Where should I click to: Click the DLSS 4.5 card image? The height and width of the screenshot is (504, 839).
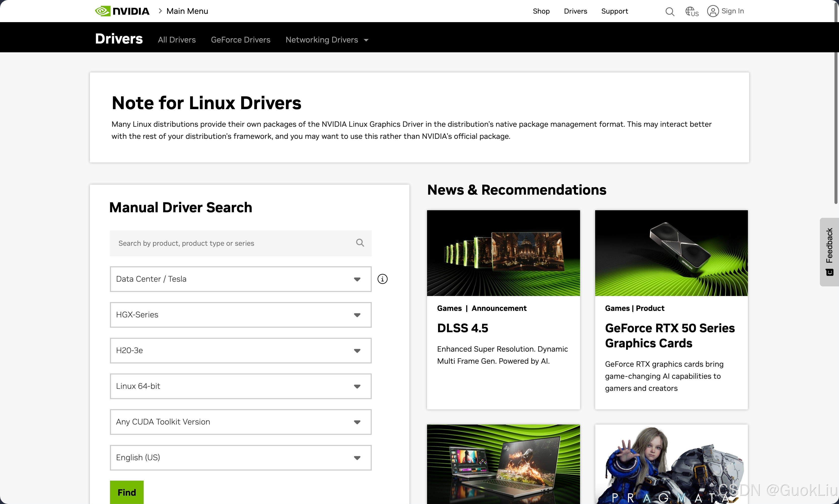(503, 253)
